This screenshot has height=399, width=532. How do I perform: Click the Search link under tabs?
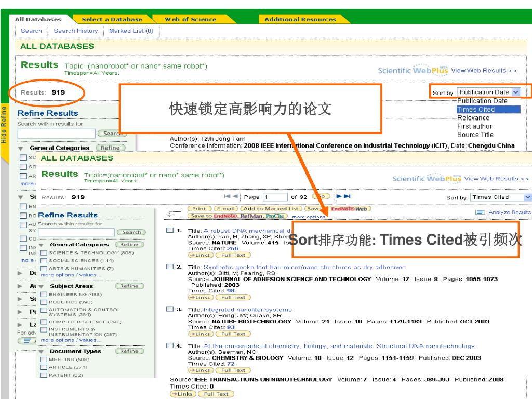[32, 31]
